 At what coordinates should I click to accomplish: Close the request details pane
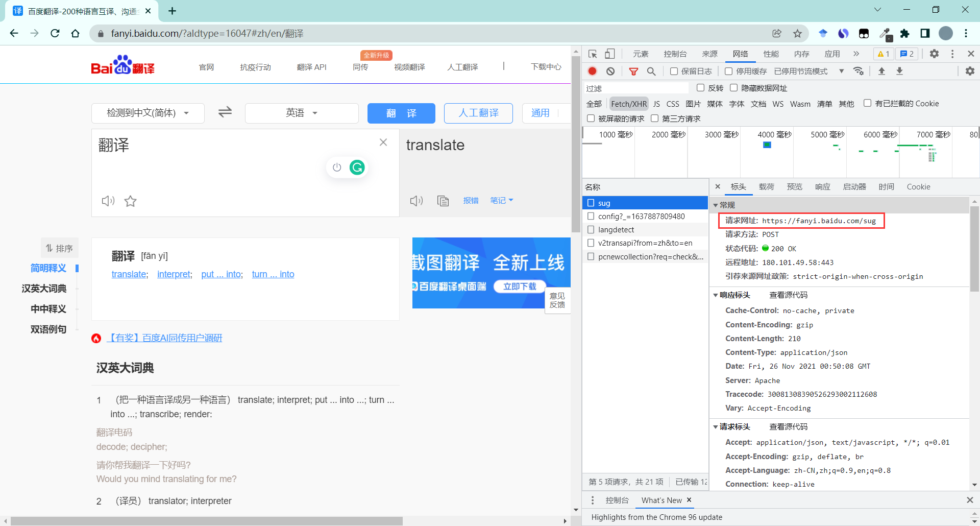pos(718,187)
